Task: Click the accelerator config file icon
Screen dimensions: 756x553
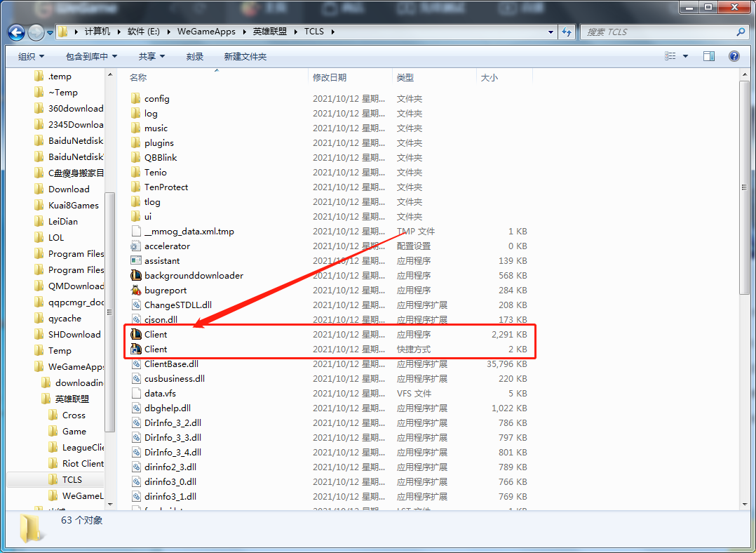Action: pos(136,246)
